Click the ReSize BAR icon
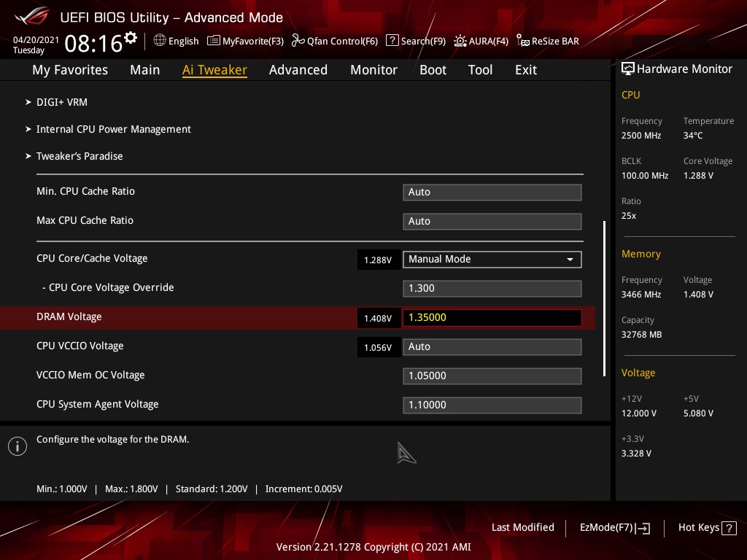Image resolution: width=747 pixels, height=560 pixels. (522, 41)
